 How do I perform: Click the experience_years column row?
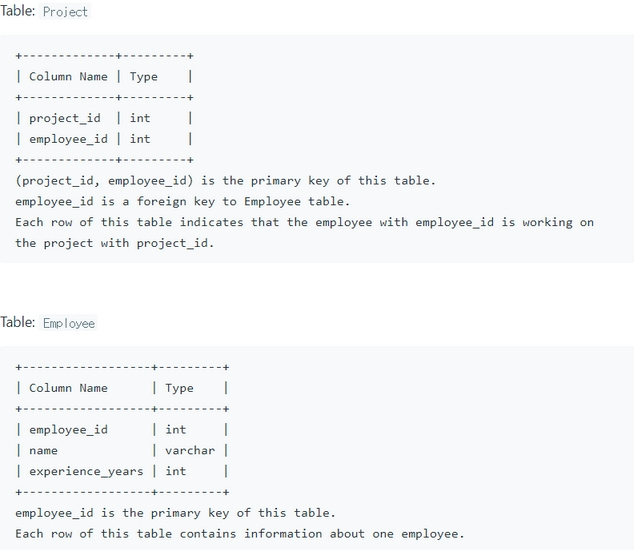coord(122,471)
